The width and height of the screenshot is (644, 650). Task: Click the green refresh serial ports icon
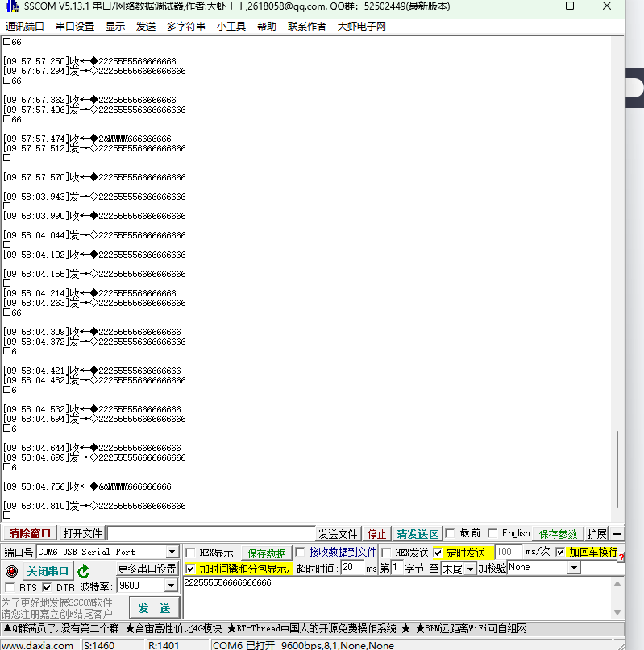[x=83, y=572]
